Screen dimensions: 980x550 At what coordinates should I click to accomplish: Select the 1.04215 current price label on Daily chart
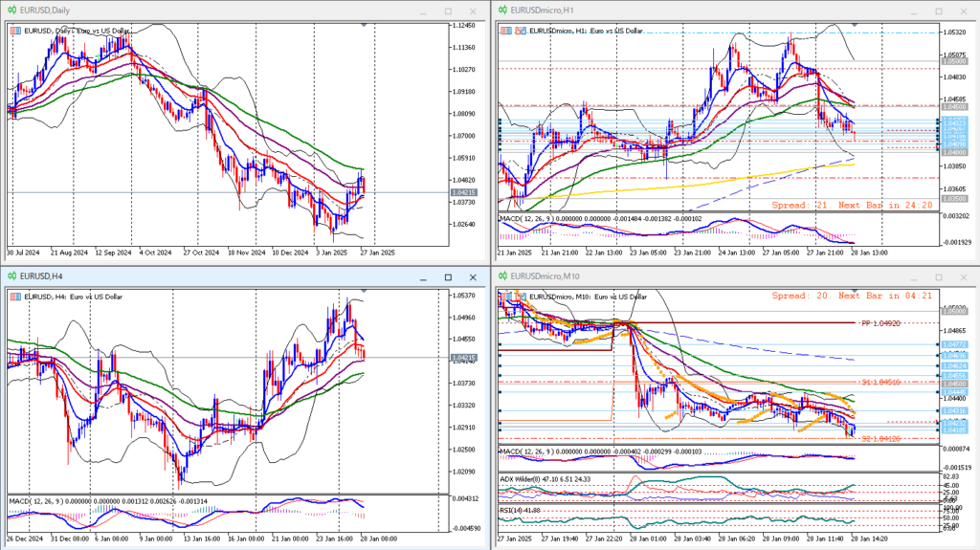click(464, 192)
